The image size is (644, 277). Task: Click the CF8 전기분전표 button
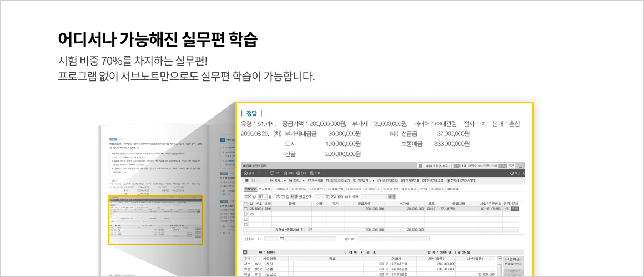pyautogui.click(x=410, y=180)
